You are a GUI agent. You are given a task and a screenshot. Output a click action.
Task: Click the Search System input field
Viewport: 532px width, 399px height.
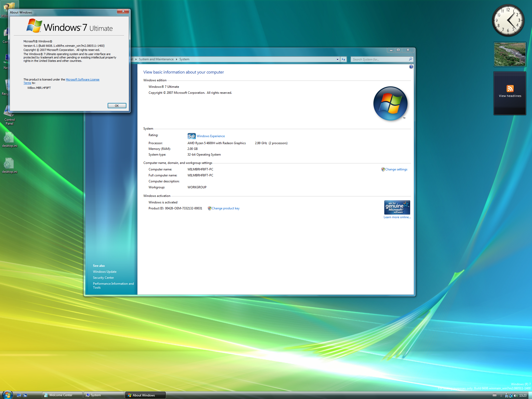(380, 59)
